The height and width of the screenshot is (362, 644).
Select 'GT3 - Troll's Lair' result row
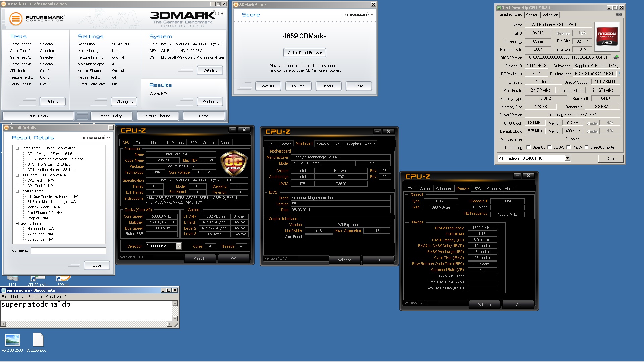click(49, 164)
